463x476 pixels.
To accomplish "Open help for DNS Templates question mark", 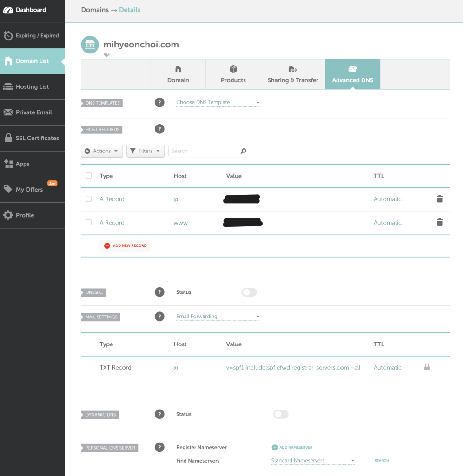I will pos(159,103).
